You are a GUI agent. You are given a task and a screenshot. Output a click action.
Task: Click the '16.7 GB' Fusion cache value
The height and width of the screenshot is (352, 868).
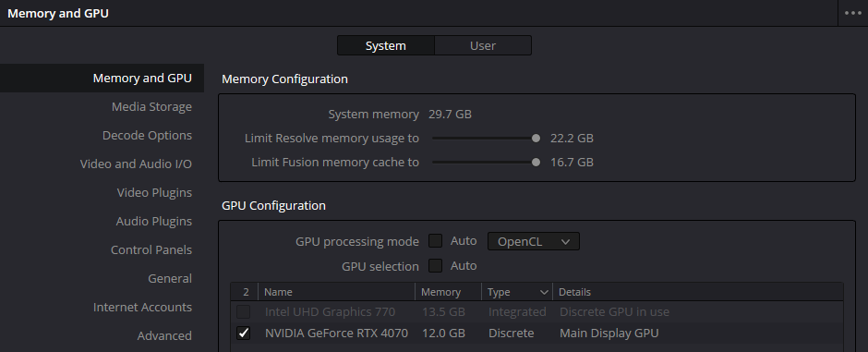pyautogui.click(x=572, y=163)
